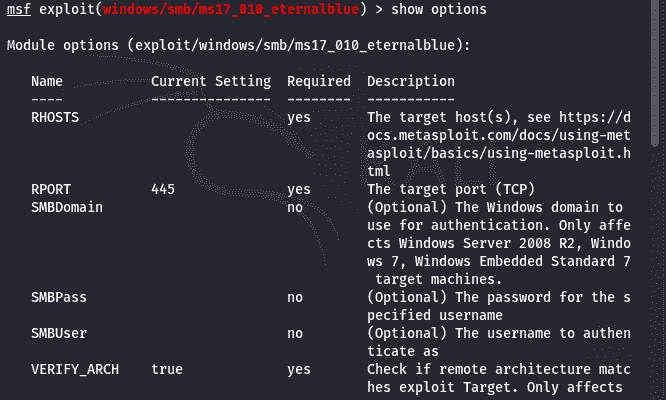This screenshot has height=400, width=666.
Task: Click the Current Setting column header
Action: click(211, 81)
